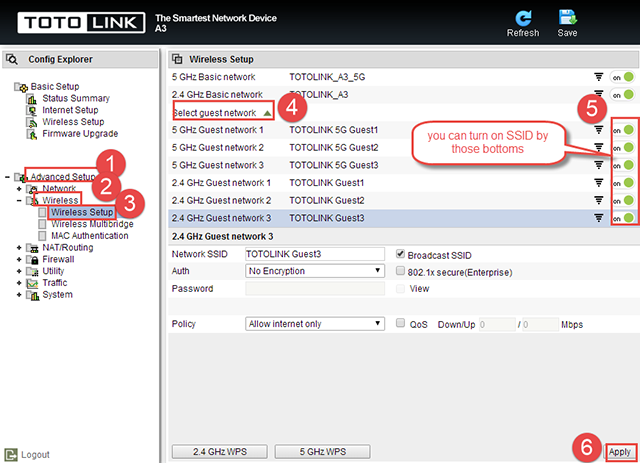Click the Network SSID input field
Screen dimensions: 640x463
point(315,254)
